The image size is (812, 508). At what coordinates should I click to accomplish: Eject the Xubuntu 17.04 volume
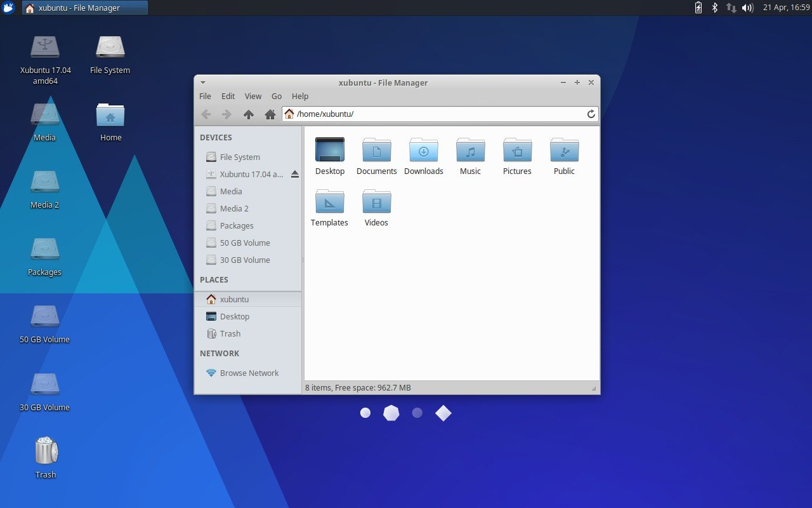click(x=295, y=174)
